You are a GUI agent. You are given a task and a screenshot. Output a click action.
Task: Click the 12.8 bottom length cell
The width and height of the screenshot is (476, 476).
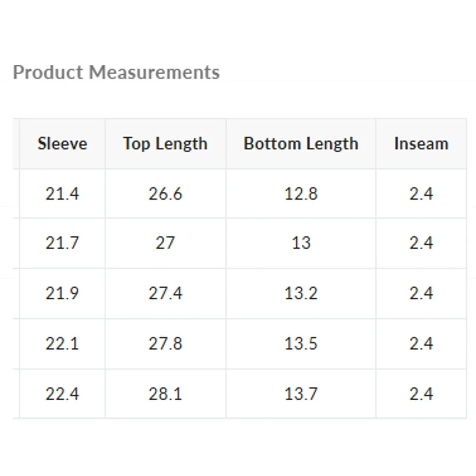[x=301, y=194]
